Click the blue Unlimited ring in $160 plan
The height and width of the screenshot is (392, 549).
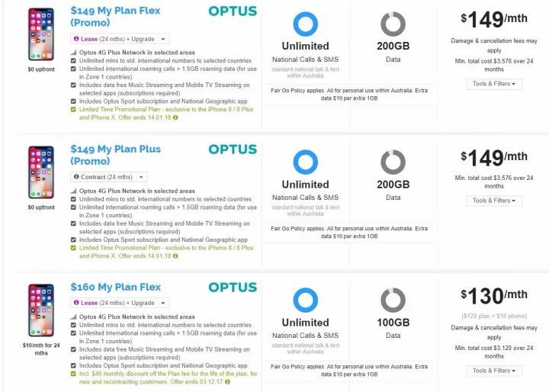pos(305,300)
